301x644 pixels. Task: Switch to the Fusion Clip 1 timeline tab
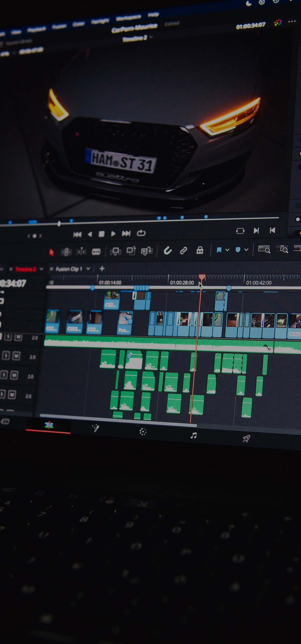click(x=69, y=269)
